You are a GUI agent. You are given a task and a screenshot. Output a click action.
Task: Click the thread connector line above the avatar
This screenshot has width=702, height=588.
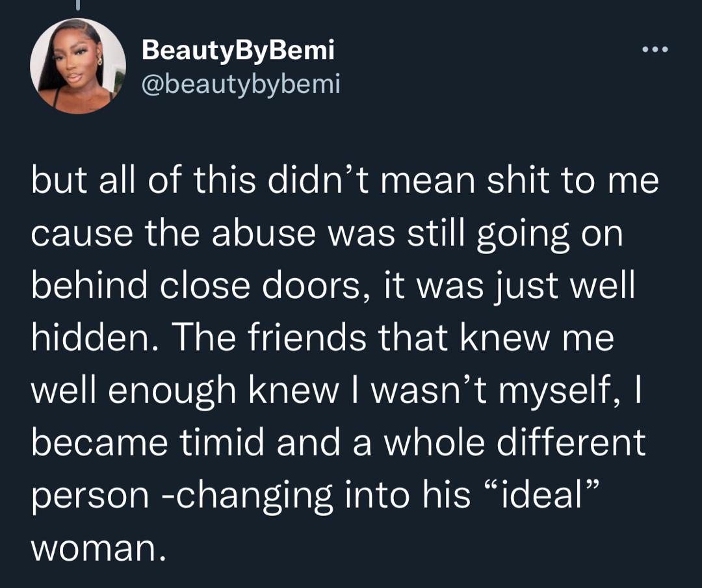[78, 4]
